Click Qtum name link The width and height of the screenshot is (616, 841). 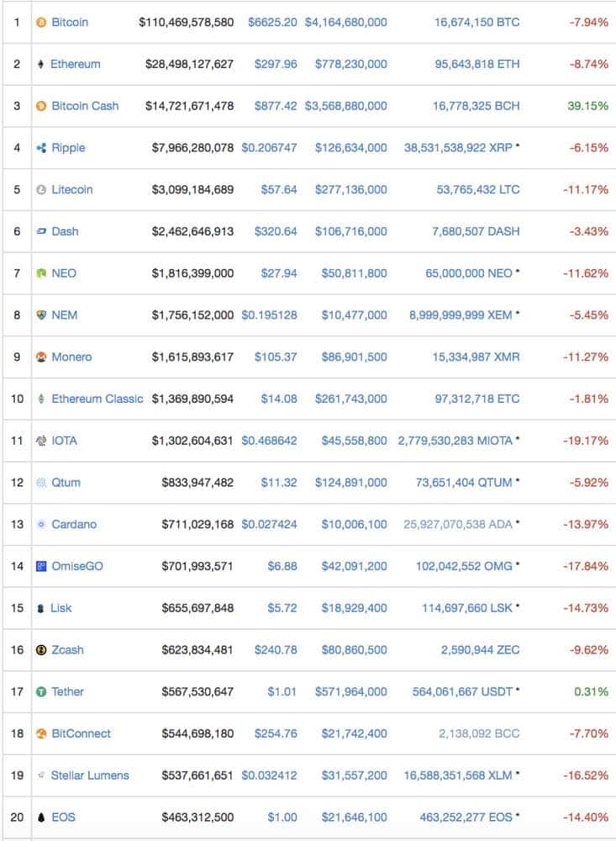pyautogui.click(x=66, y=483)
